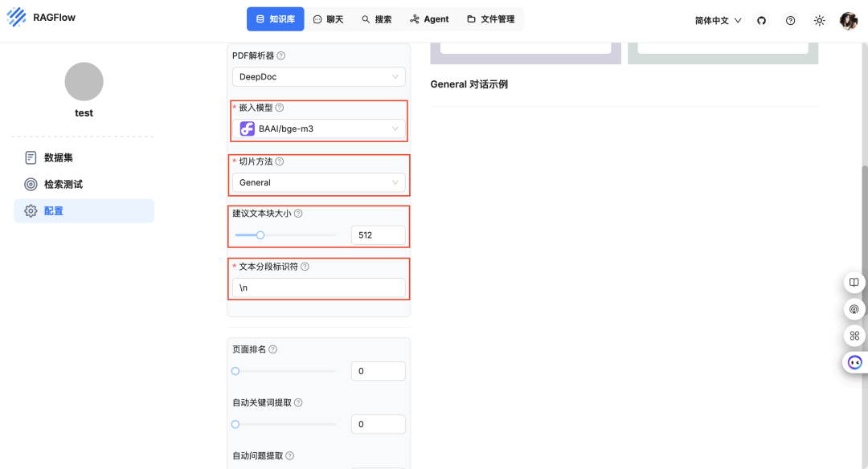The image size is (868, 469).
Task: Open the DeepDoc PDF parser dropdown
Action: [319, 77]
